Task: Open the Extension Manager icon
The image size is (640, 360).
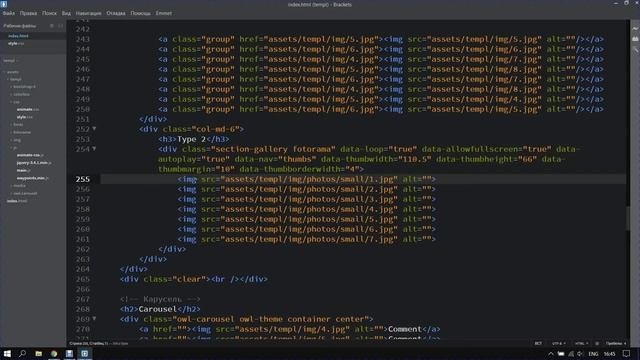Action: (635, 39)
